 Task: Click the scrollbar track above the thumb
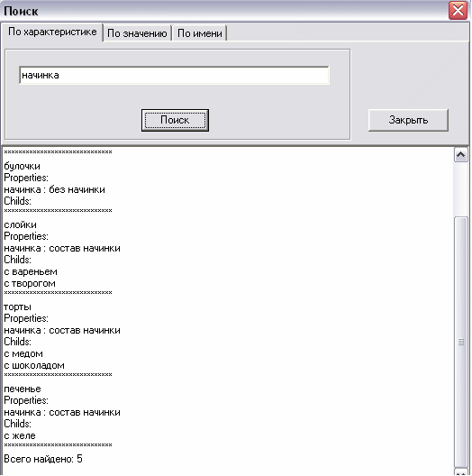tap(461, 189)
